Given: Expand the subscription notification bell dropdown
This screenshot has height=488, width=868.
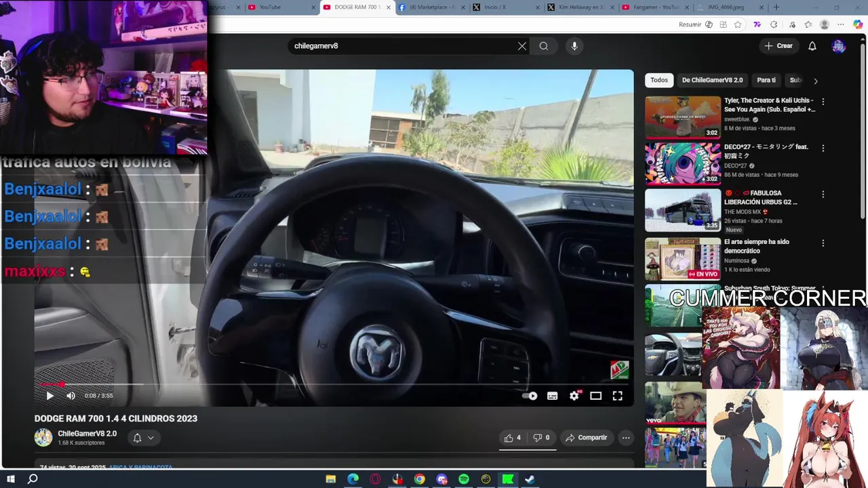Looking at the screenshot, I should tap(144, 438).
